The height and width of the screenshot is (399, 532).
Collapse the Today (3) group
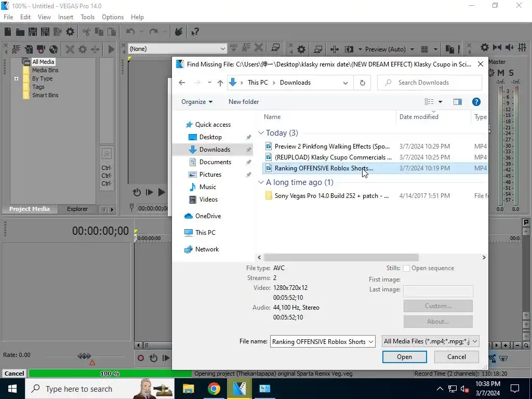click(261, 133)
